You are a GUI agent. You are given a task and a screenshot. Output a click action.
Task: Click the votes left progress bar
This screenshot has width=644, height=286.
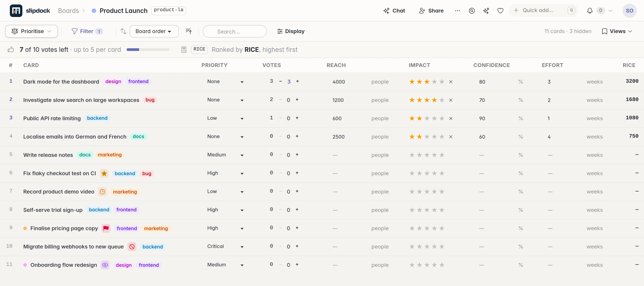pyautogui.click(x=148, y=50)
